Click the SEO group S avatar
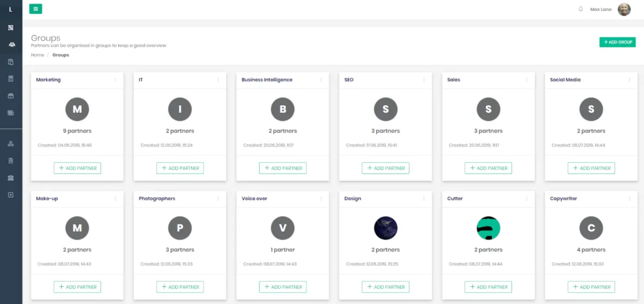Screen dimensions: 644x304 385,110
